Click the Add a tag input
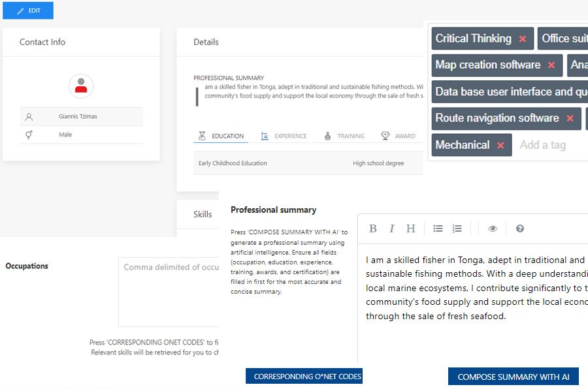The height and width of the screenshot is (389, 588). 542,145
